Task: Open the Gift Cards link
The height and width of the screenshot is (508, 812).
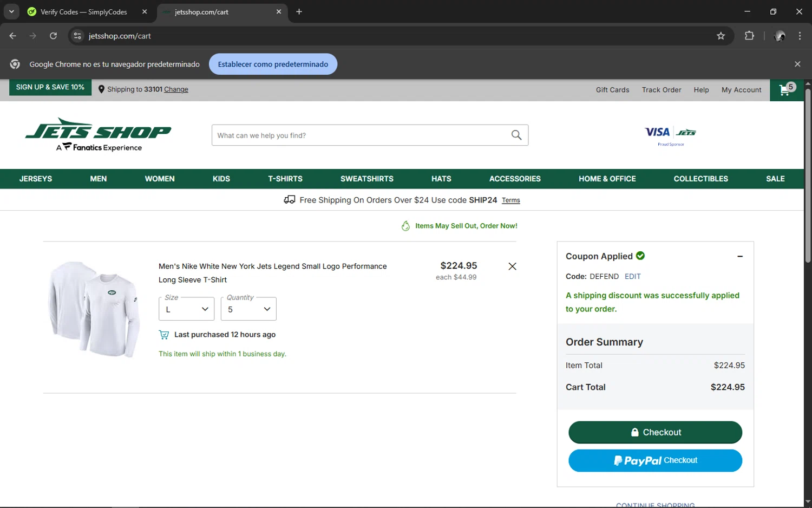Action: pyautogui.click(x=612, y=90)
